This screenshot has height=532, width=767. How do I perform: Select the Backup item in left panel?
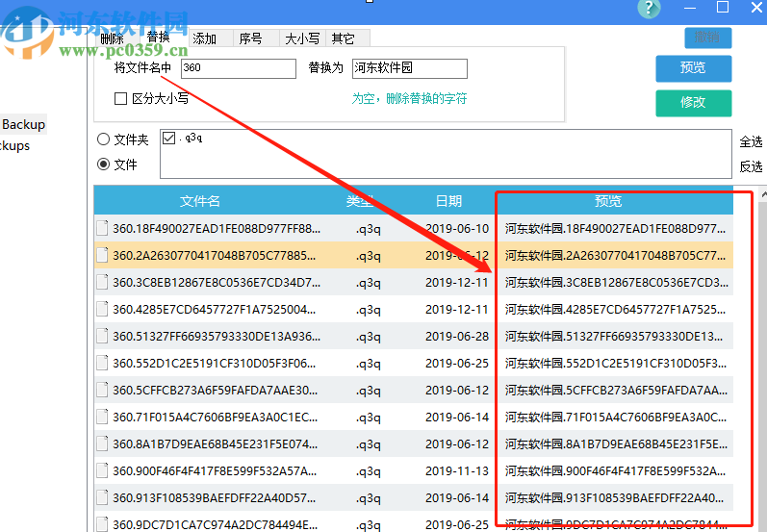pos(23,124)
